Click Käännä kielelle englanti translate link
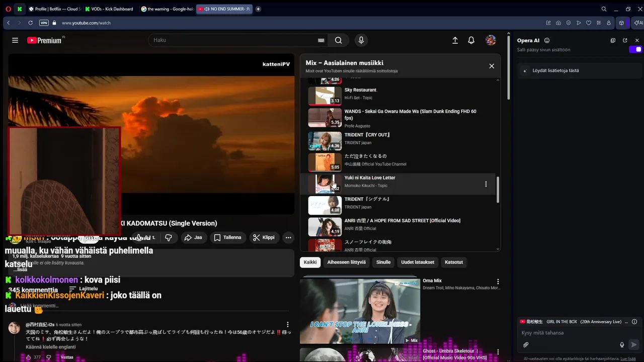 tap(51, 347)
